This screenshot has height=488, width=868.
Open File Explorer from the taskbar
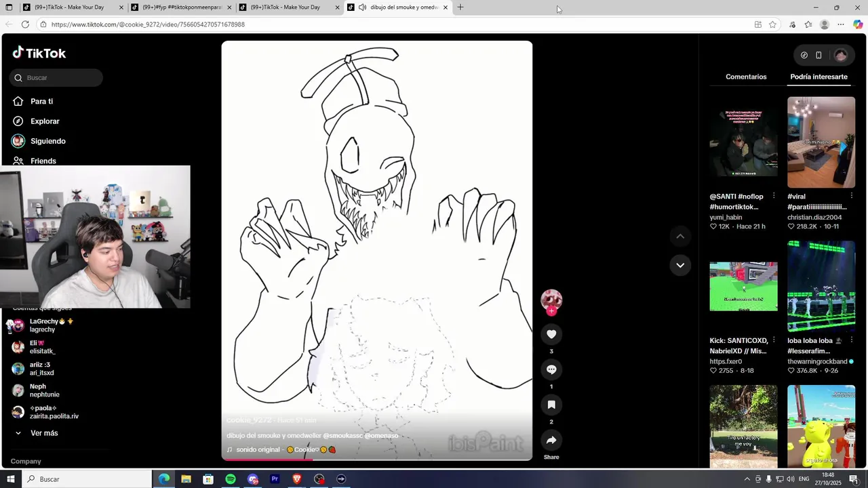[x=186, y=479]
